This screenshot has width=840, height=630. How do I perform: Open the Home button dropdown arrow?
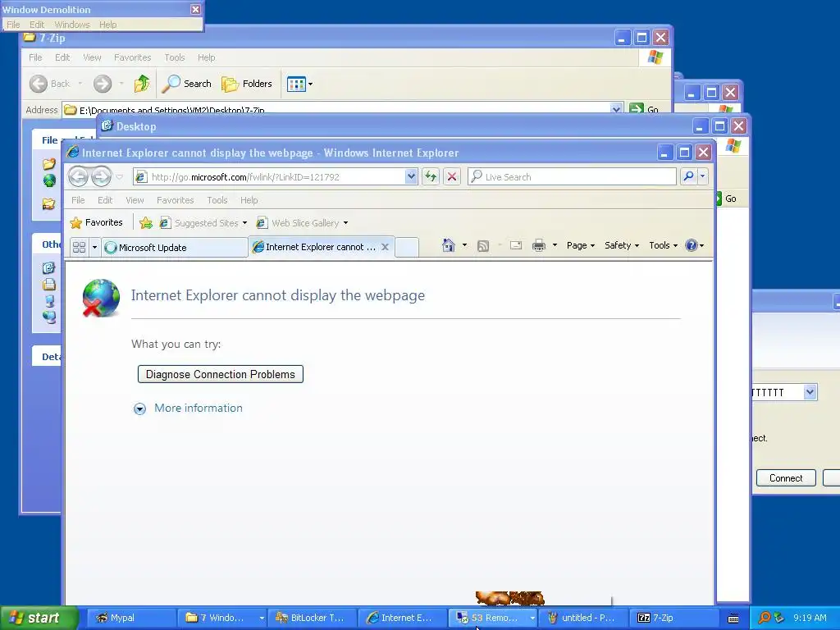[464, 245]
